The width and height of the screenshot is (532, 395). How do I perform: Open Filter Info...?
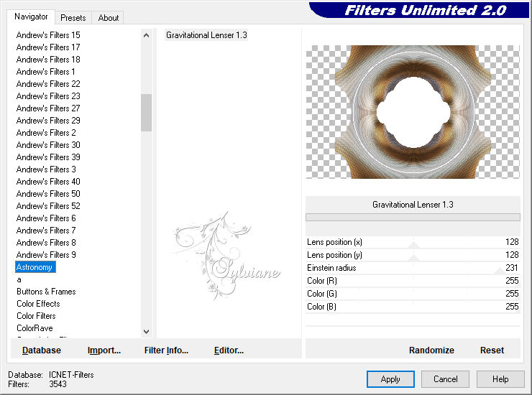click(x=166, y=350)
